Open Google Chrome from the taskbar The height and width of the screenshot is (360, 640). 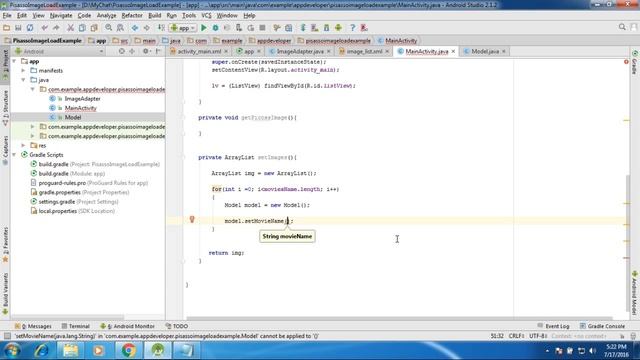point(129,350)
